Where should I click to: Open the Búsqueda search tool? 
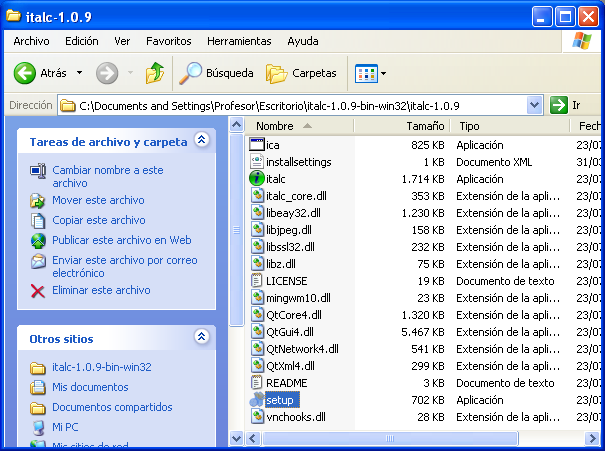[215, 73]
